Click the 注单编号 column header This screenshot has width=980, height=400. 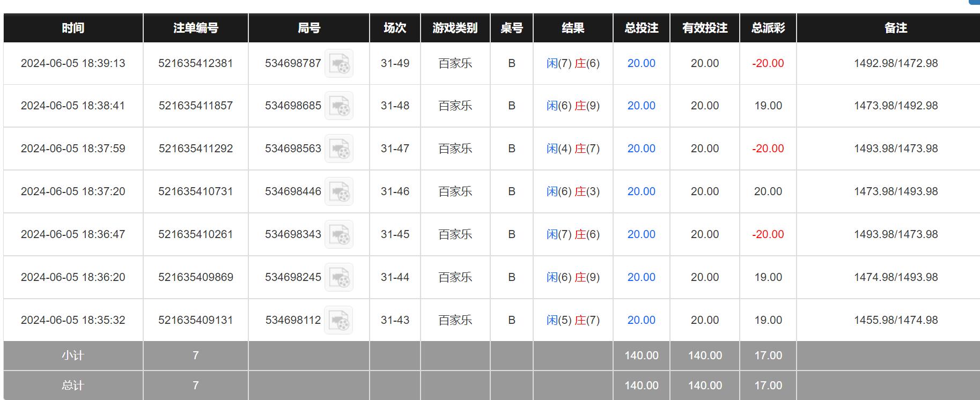195,28
